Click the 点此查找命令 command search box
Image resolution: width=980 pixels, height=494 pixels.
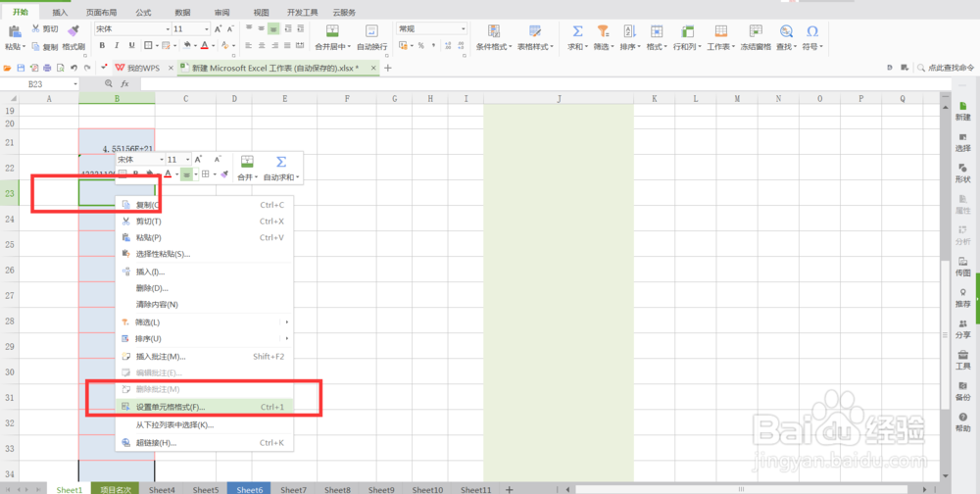(945, 68)
